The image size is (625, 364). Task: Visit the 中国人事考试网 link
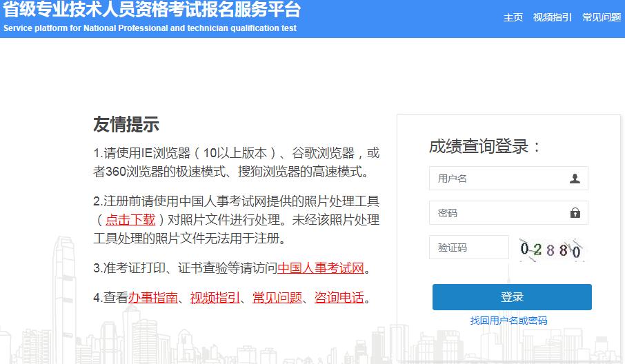[321, 268]
